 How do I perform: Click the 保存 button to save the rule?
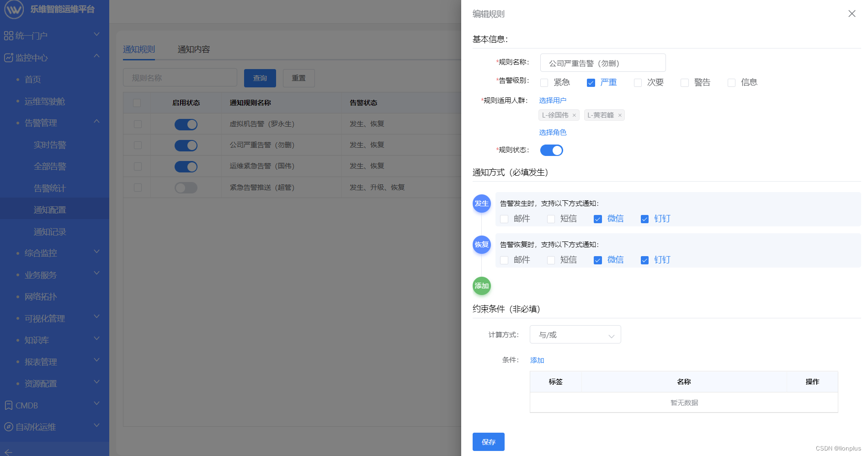point(488,442)
